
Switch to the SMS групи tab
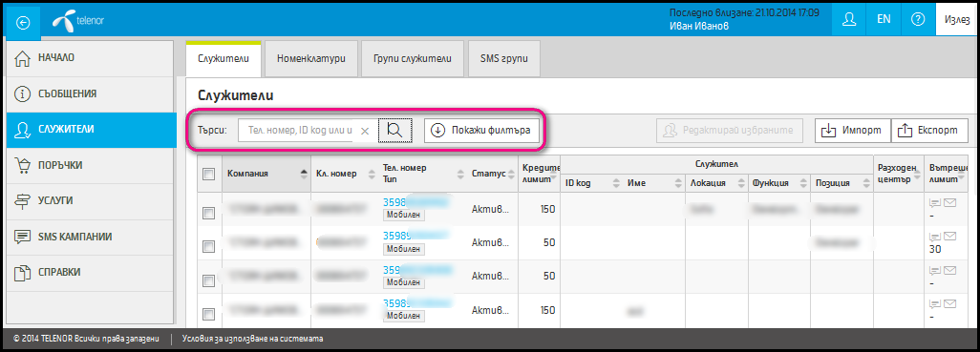point(503,59)
